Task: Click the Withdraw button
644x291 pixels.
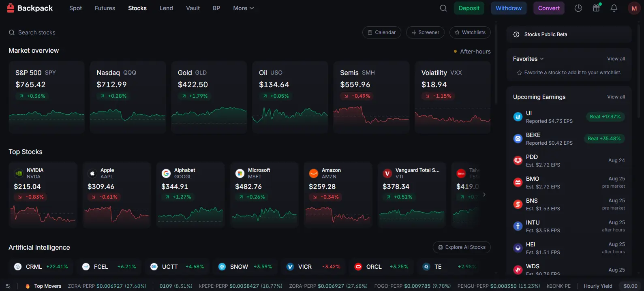Action: point(509,8)
